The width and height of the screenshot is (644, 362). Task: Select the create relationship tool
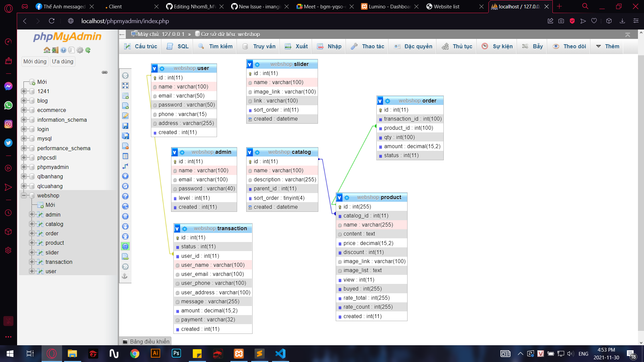tap(125, 166)
